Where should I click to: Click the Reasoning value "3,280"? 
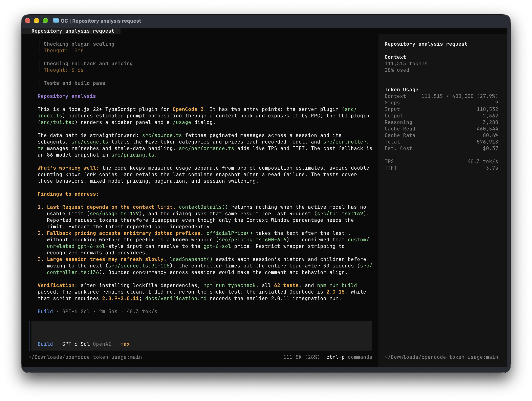point(490,122)
